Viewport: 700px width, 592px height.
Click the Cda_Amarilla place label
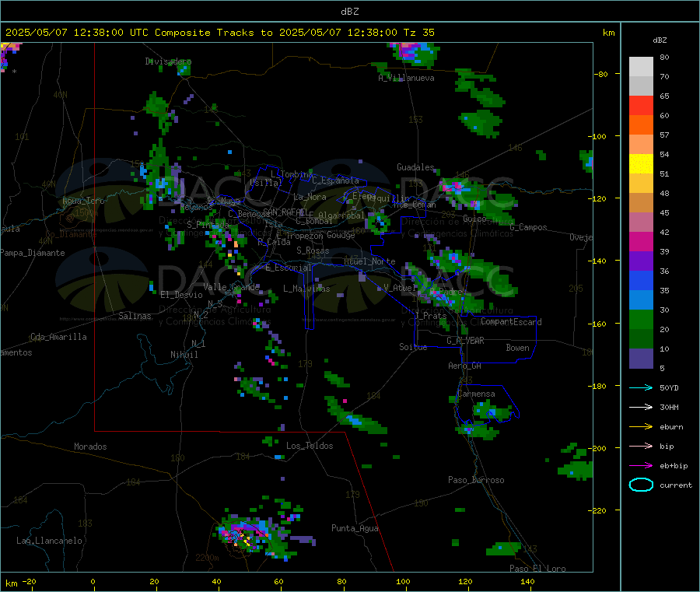[58, 337]
